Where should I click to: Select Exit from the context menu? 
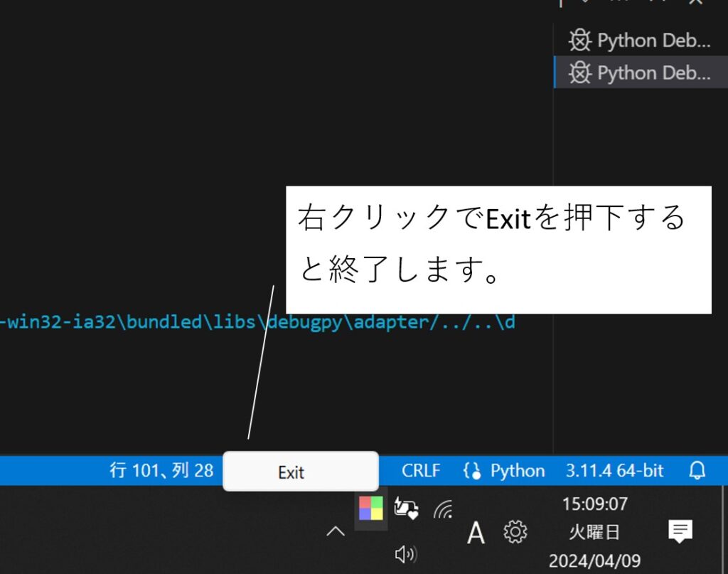pos(291,471)
